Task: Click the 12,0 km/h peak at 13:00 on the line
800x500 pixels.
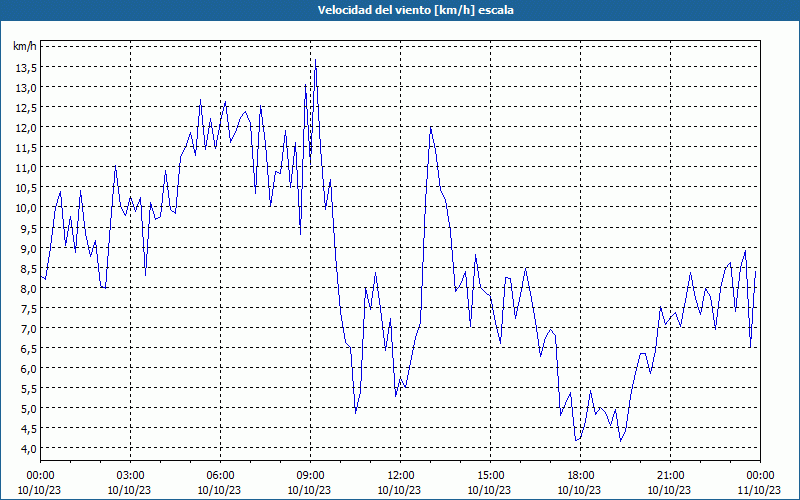Action: [x=431, y=127]
